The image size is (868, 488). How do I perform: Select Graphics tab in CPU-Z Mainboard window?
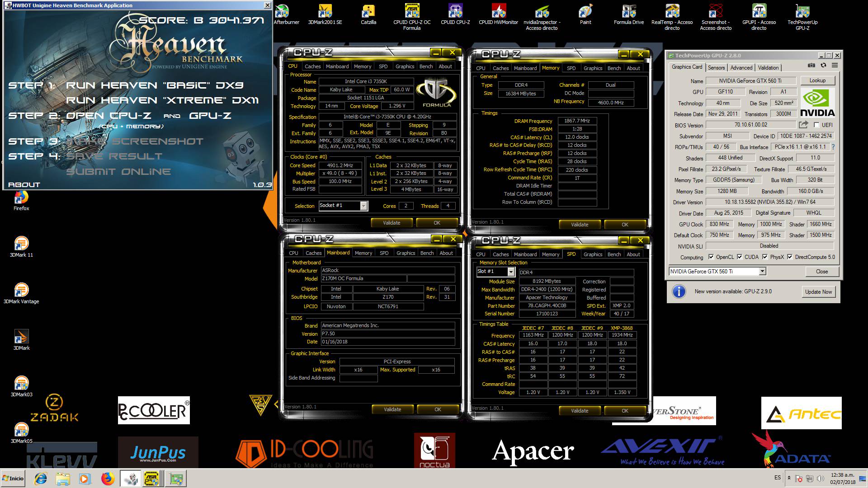(406, 253)
